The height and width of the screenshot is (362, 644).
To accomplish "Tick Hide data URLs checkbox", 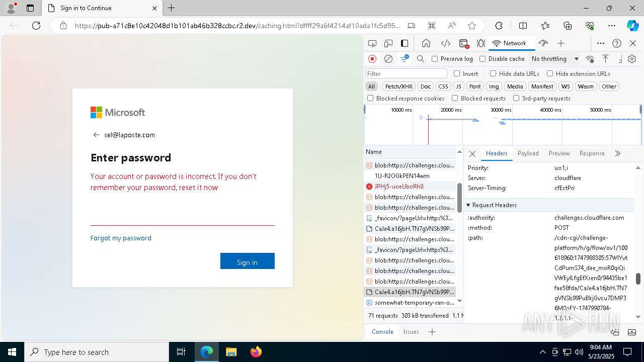I will click(x=493, y=73).
